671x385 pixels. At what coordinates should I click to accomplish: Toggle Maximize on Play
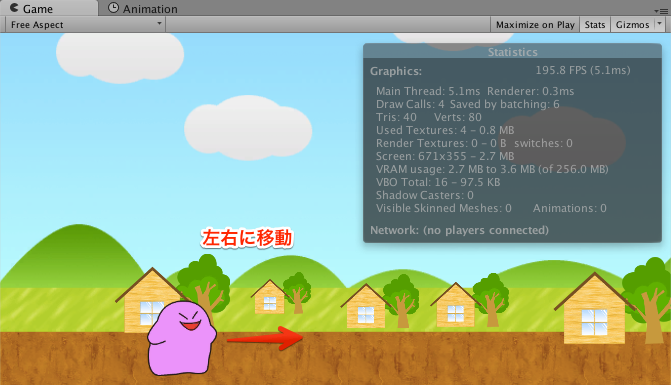[535, 25]
